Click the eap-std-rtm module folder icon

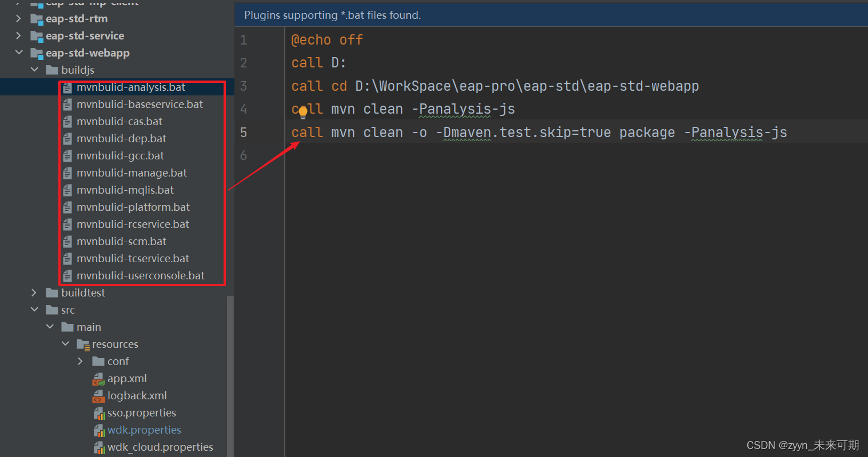37,19
